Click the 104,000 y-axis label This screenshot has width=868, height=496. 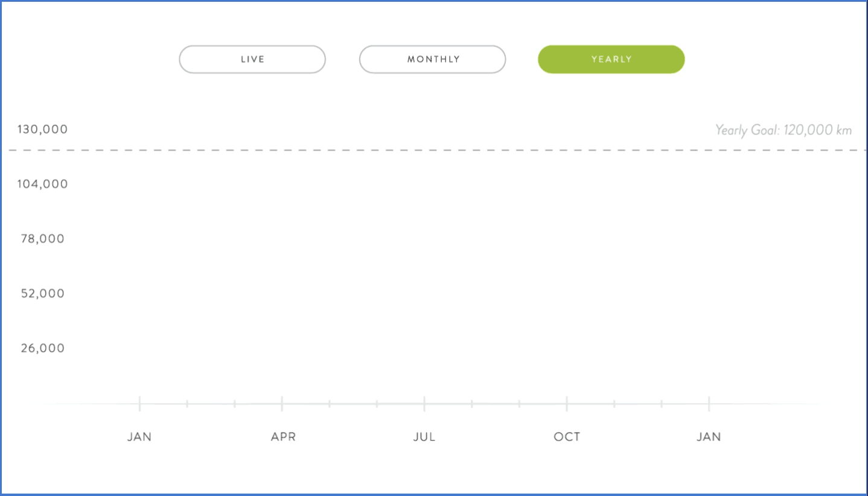(x=42, y=184)
